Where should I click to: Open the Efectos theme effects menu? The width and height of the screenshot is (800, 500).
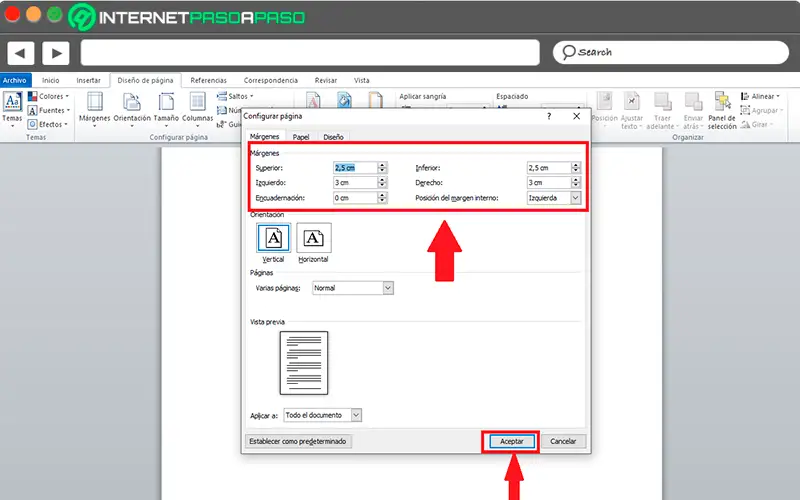pos(47,124)
